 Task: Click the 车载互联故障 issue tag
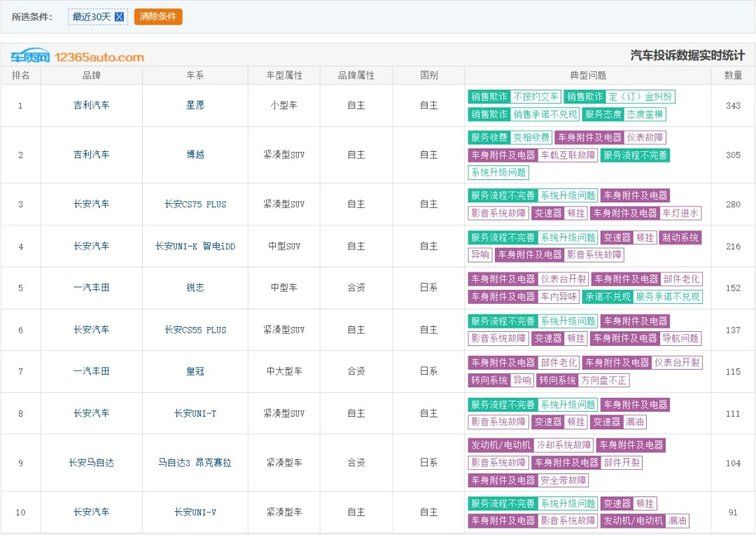tap(567, 155)
